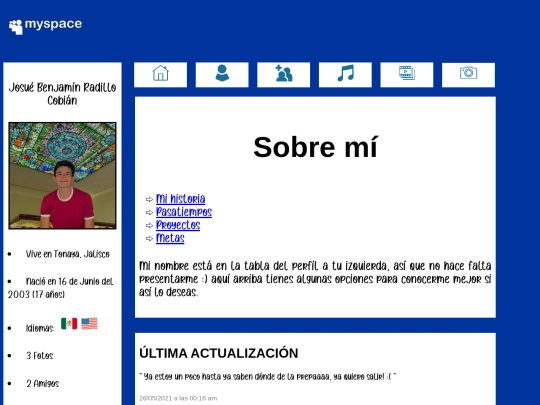Open the Mi historia link
Screen dimensions: 540x405
pos(180,199)
